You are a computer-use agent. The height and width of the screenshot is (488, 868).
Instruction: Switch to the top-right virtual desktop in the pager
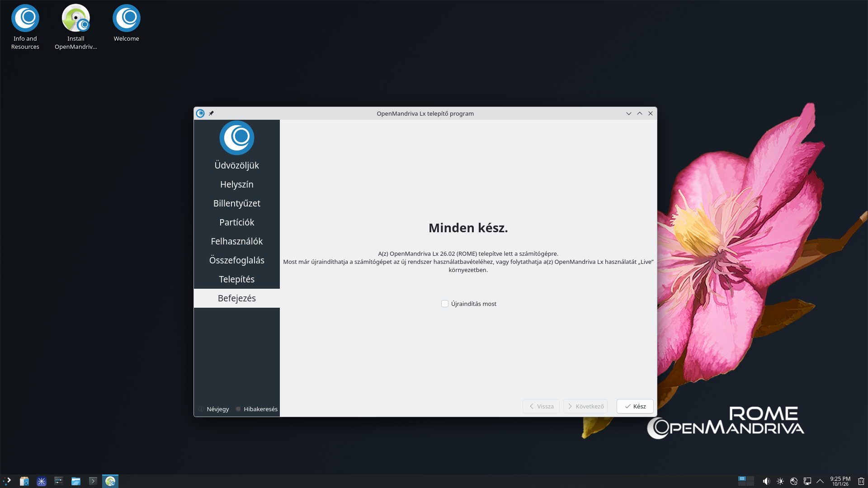pos(750,479)
